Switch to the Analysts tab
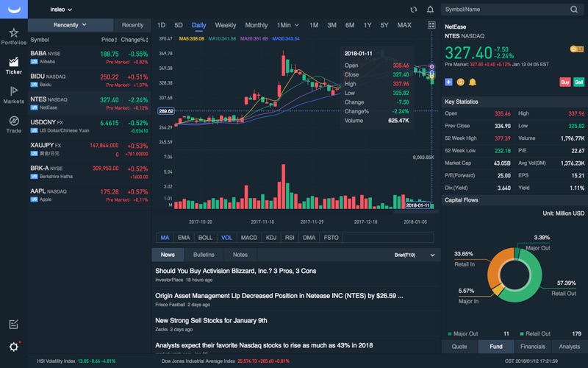588x368 pixels. pyautogui.click(x=569, y=347)
